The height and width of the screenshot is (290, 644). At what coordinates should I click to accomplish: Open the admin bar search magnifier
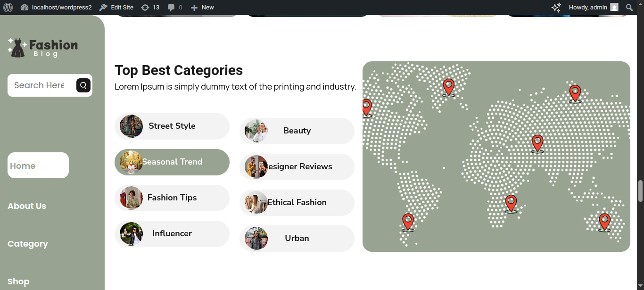tap(629, 8)
